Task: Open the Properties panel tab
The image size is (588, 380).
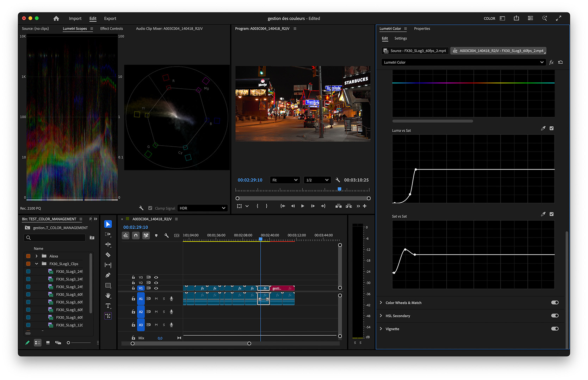Action: click(422, 29)
